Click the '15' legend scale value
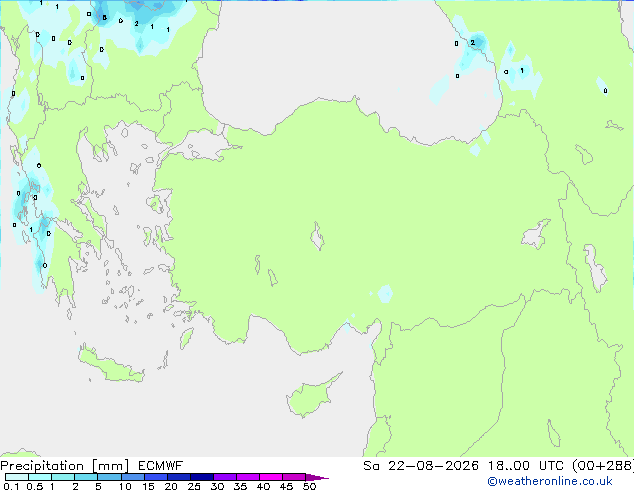 (x=148, y=486)
